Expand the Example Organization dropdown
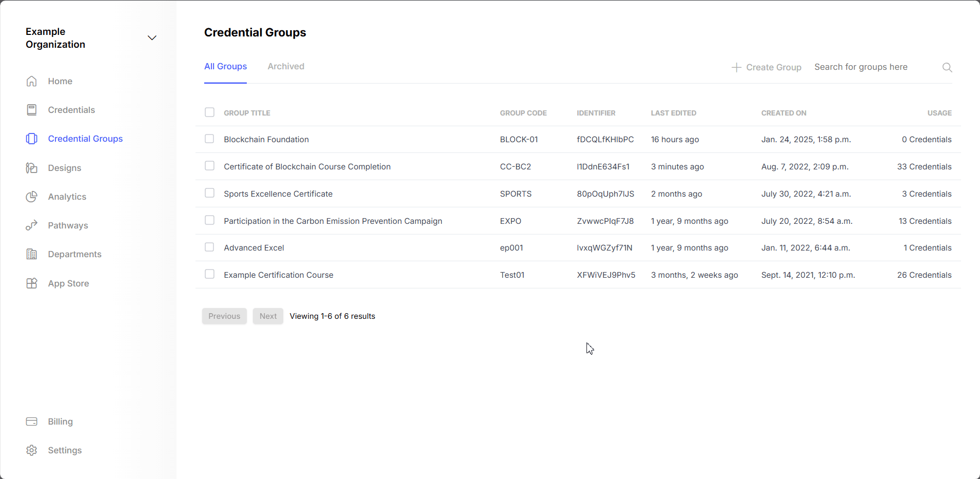Viewport: 980px width, 479px height. tap(151, 37)
